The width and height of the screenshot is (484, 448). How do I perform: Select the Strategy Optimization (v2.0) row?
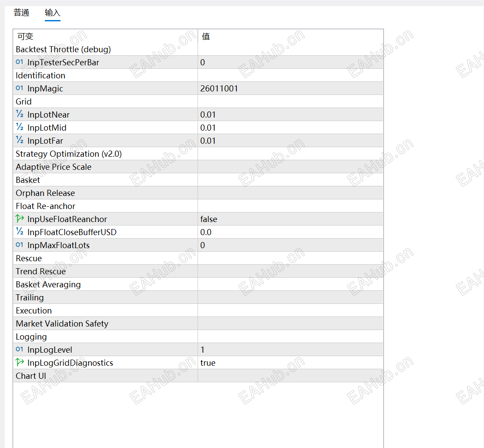pos(198,154)
